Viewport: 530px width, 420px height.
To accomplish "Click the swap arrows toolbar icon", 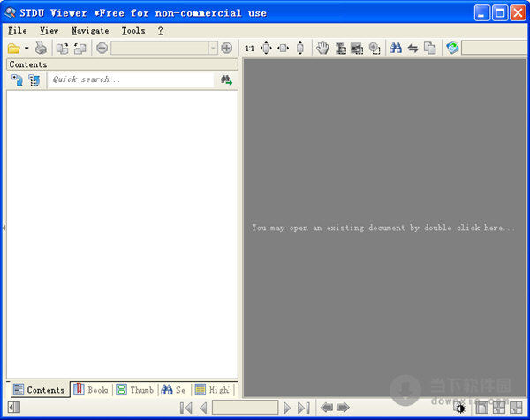I will tap(413, 49).
